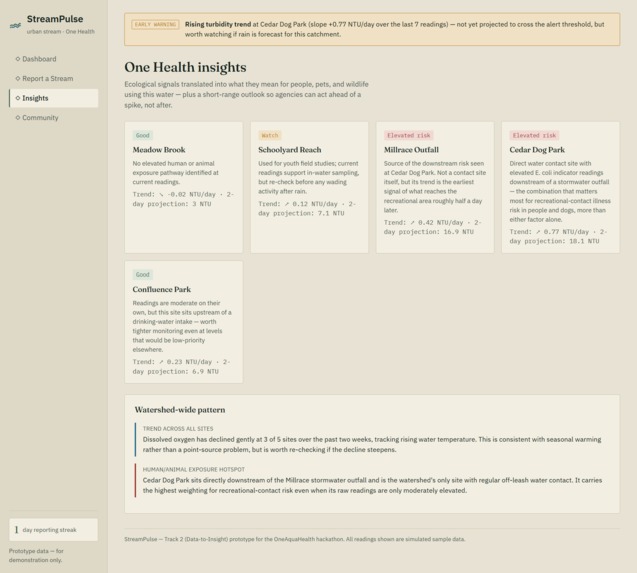
Task: Open the Schoolyard Reach card title
Action: coord(290,150)
